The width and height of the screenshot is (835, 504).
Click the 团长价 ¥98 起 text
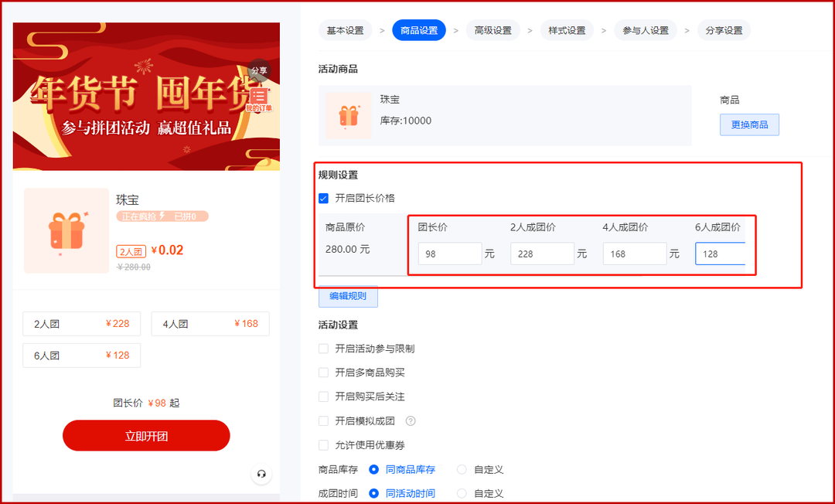pyautogui.click(x=146, y=403)
